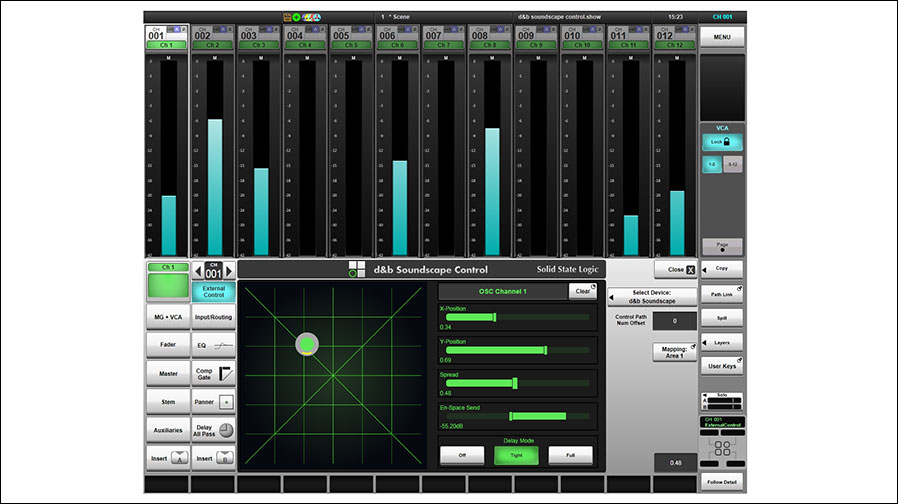Open Select Device d&b Soundscape dropdown
The height and width of the screenshot is (504, 898).
[x=652, y=297]
